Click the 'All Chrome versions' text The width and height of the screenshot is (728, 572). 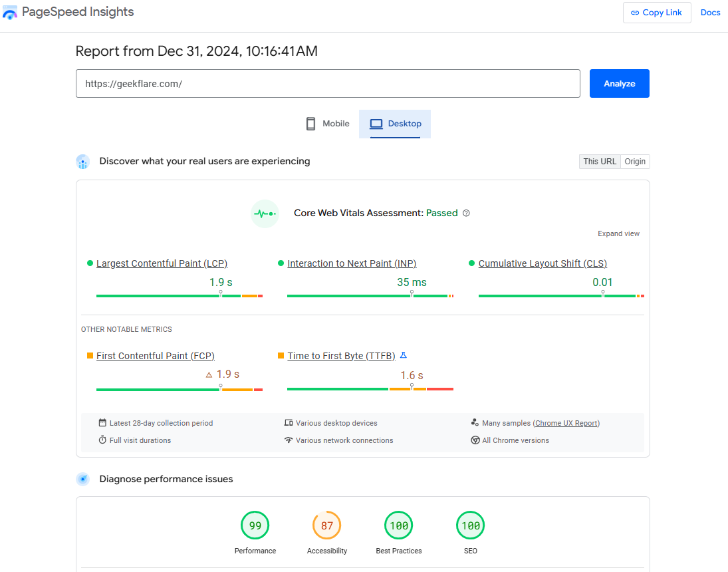pos(515,440)
